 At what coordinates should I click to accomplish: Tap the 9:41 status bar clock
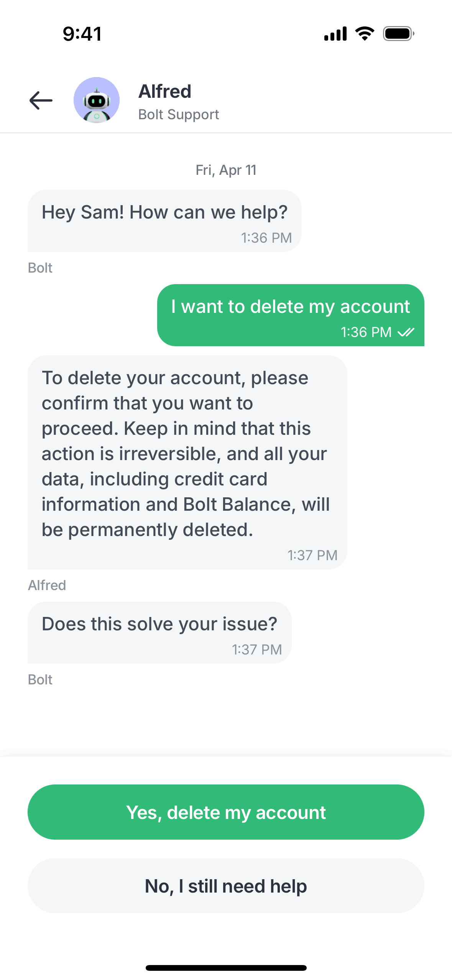click(82, 34)
